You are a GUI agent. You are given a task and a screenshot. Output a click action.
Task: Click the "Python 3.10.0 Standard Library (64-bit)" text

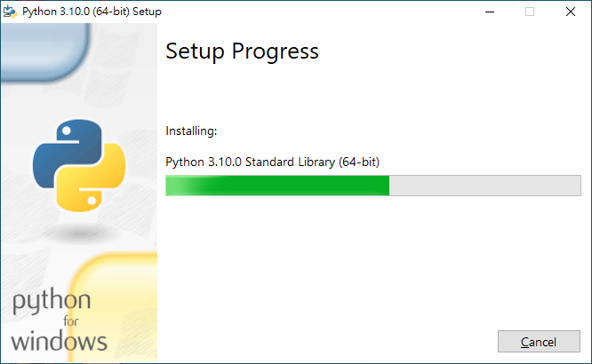(x=273, y=162)
